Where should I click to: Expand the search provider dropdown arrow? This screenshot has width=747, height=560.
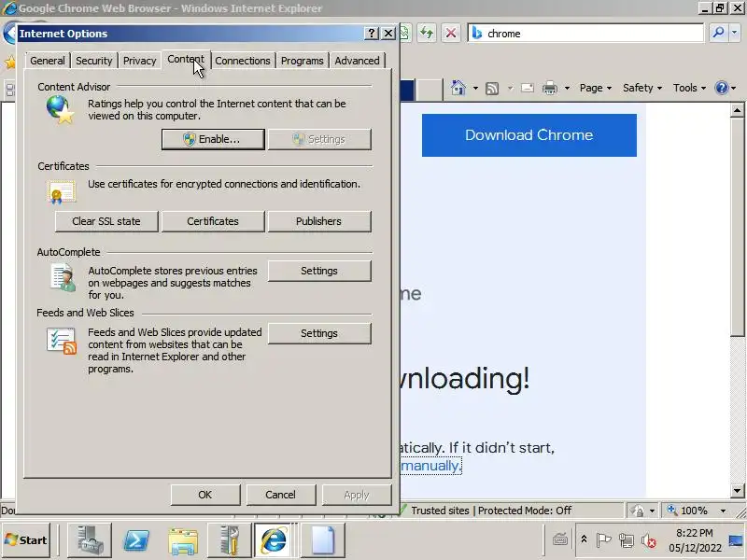pyautogui.click(x=734, y=33)
